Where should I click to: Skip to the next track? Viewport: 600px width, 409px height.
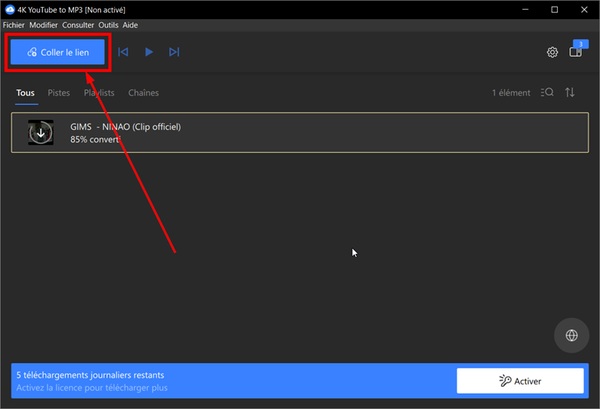(x=174, y=52)
